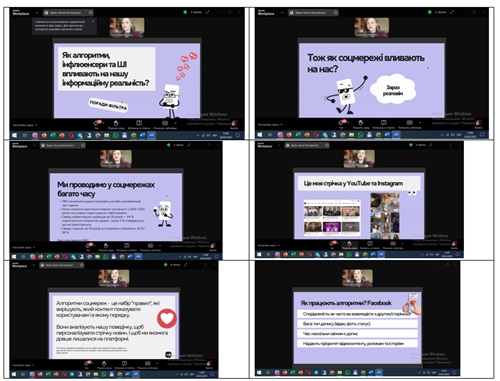Open captions options chevron under the 'Ми проводимо' slide
The width and height of the screenshot is (500, 381).
pyautogui.click(x=160, y=246)
